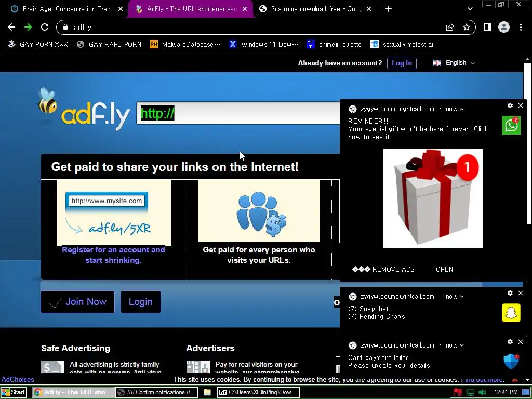Open the tab search dropdown arrow
This screenshot has width=532, height=399.
(x=470, y=9)
